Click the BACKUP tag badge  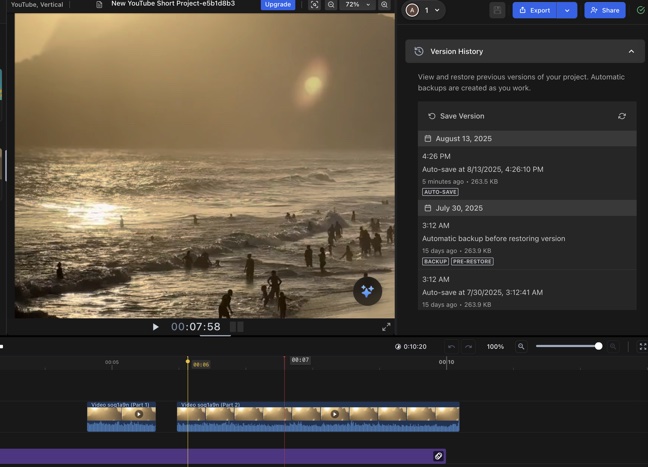[435, 261]
